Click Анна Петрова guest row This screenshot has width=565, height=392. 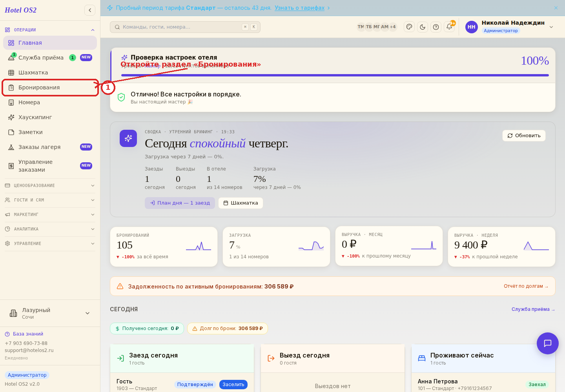click(x=483, y=385)
